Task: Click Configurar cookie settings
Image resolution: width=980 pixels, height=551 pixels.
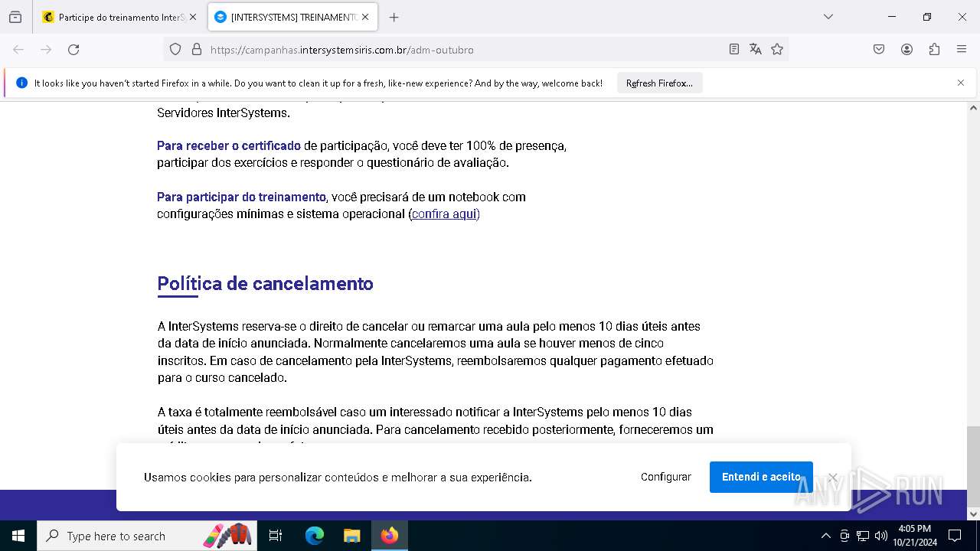Action: (x=666, y=477)
